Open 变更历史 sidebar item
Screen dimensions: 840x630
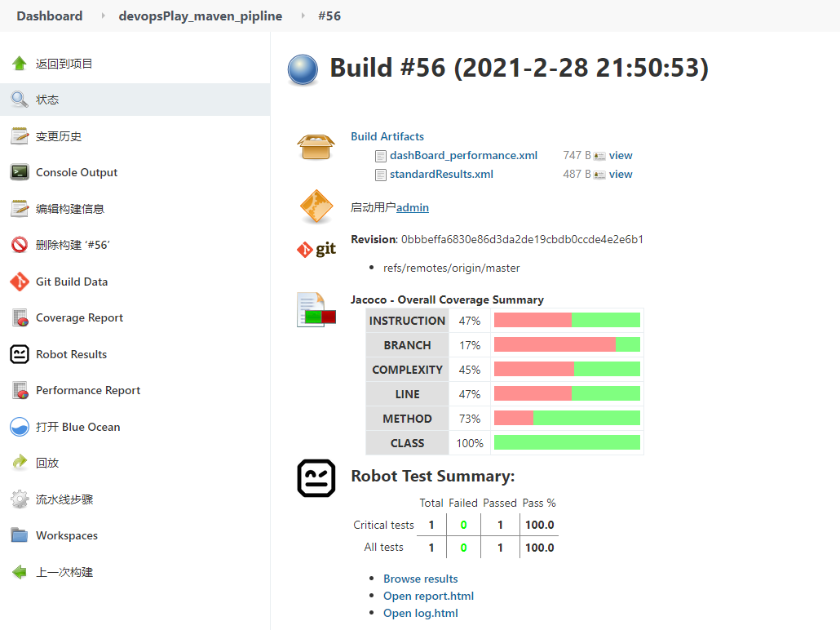point(59,136)
